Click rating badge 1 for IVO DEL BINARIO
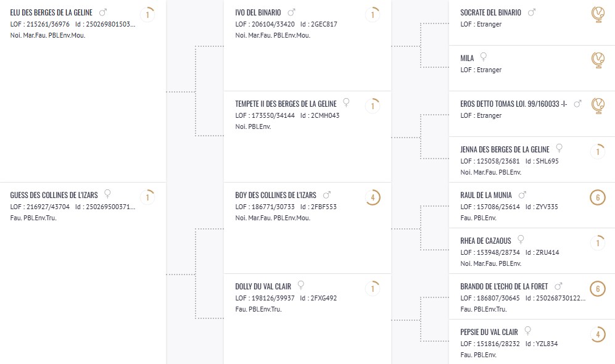 click(373, 14)
